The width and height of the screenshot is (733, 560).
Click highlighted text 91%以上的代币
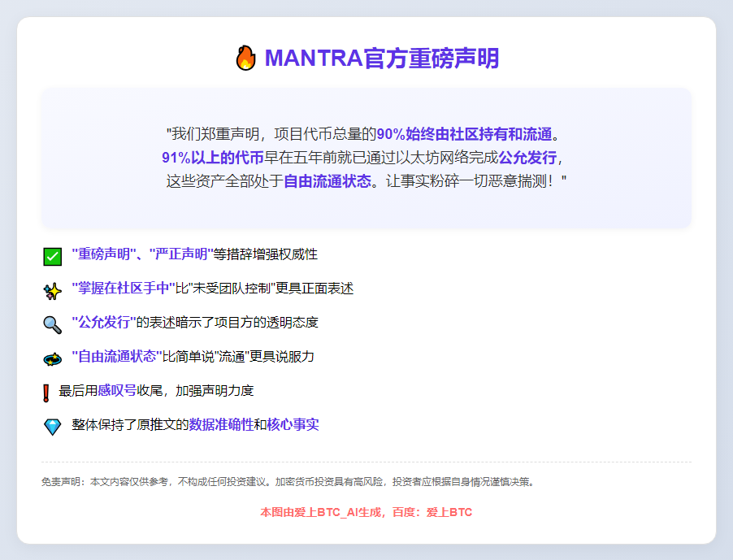coord(213,158)
